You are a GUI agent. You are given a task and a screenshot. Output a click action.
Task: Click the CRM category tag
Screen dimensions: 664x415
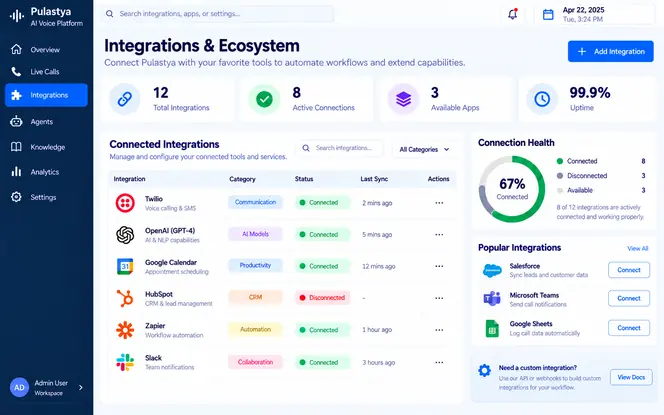(255, 297)
